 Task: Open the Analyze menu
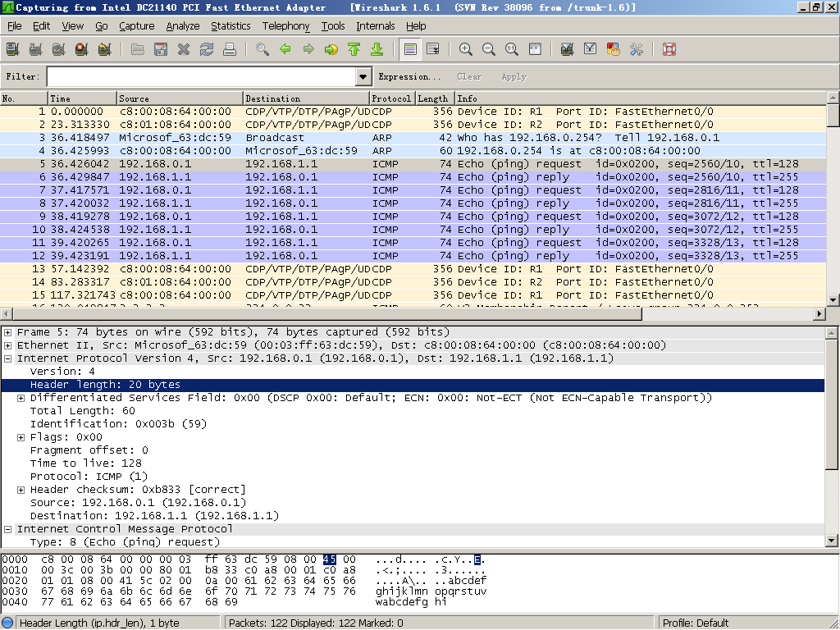click(x=183, y=25)
